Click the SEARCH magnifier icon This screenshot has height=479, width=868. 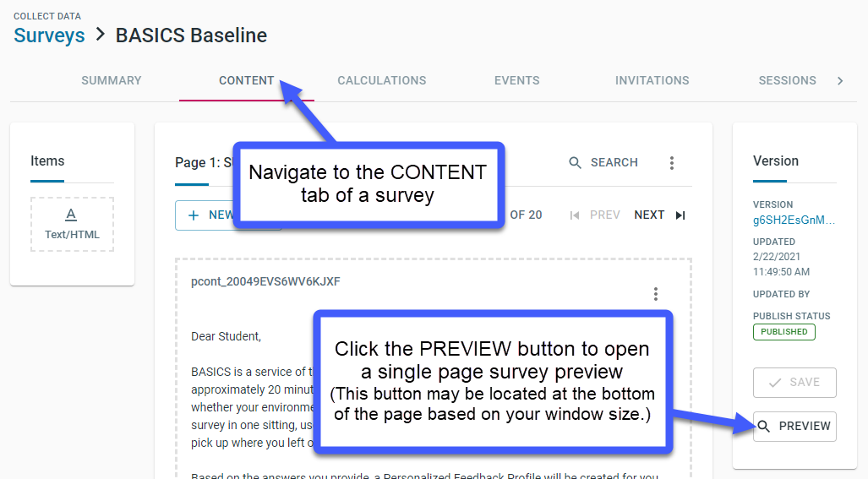coord(576,162)
